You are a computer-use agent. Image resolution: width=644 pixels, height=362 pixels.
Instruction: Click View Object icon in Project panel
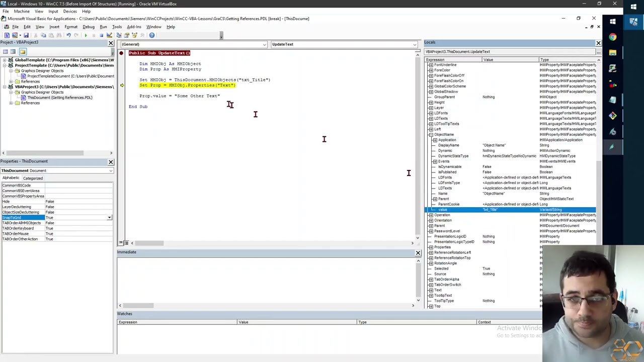point(13,52)
